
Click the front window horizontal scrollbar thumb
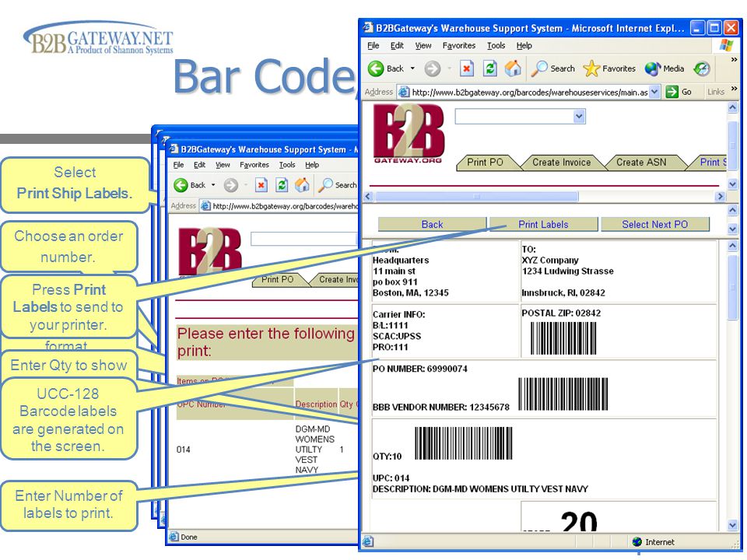476,196
